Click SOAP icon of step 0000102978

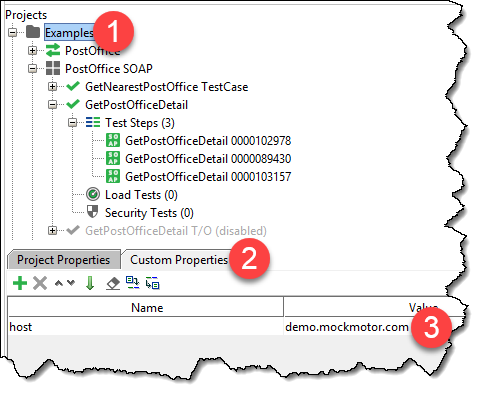(113, 140)
